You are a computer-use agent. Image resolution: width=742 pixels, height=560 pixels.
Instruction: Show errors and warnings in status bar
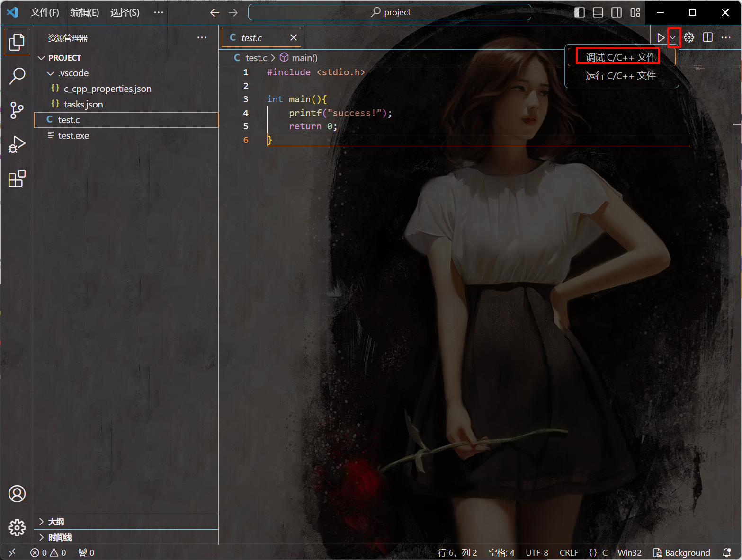48,552
